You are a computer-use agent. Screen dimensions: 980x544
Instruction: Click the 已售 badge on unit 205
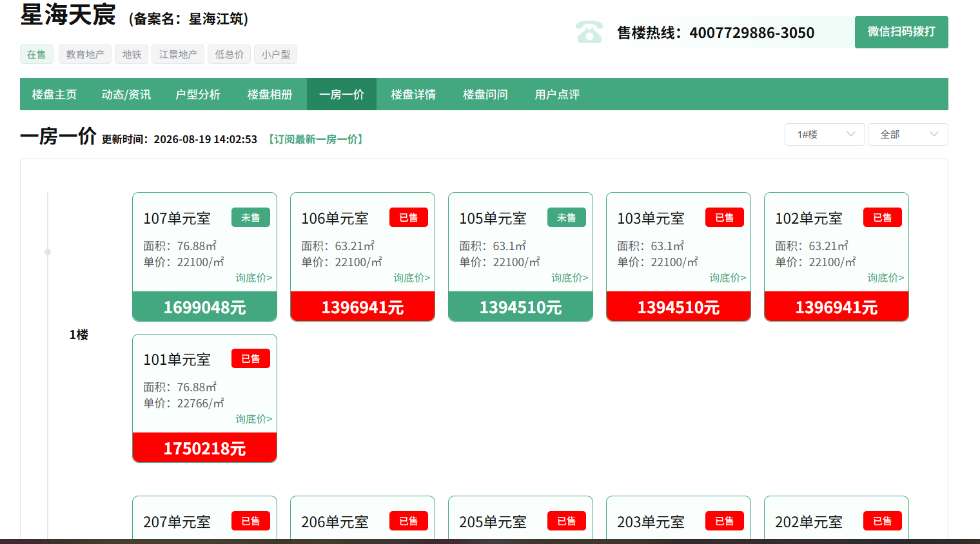pos(567,521)
